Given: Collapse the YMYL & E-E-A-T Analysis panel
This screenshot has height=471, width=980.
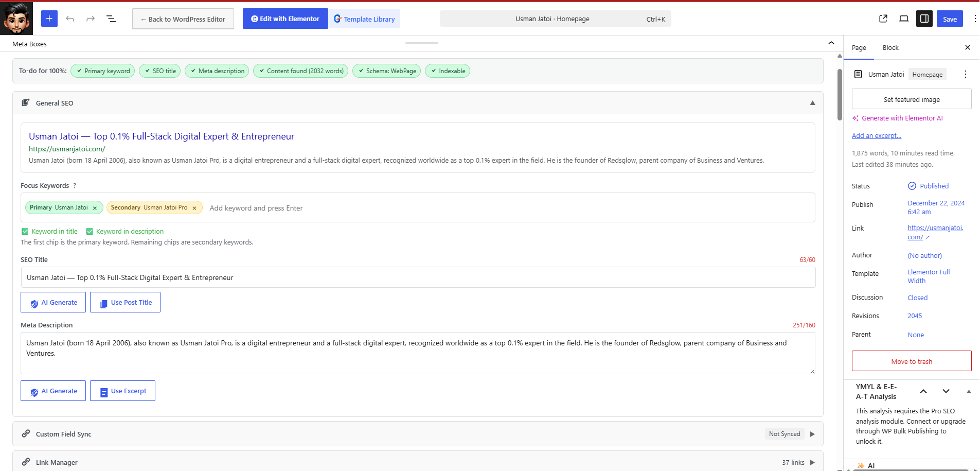Looking at the screenshot, I should tap(969, 391).
